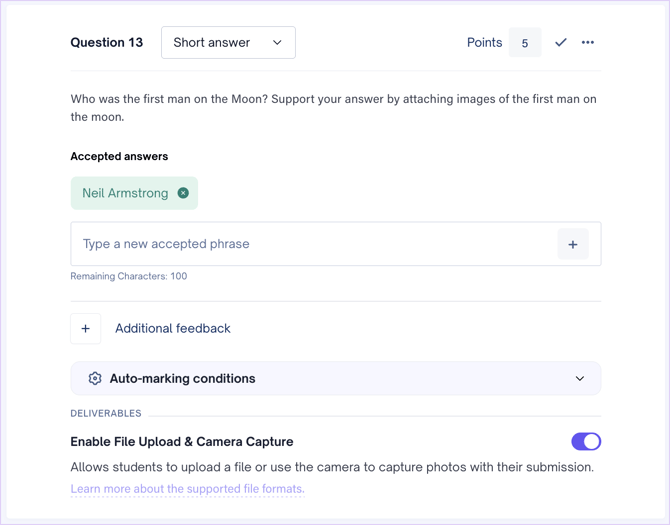Viewport: 670px width, 525px height.
Task: Expand Auto-marking conditions with the chevron arrow
Action: click(580, 379)
